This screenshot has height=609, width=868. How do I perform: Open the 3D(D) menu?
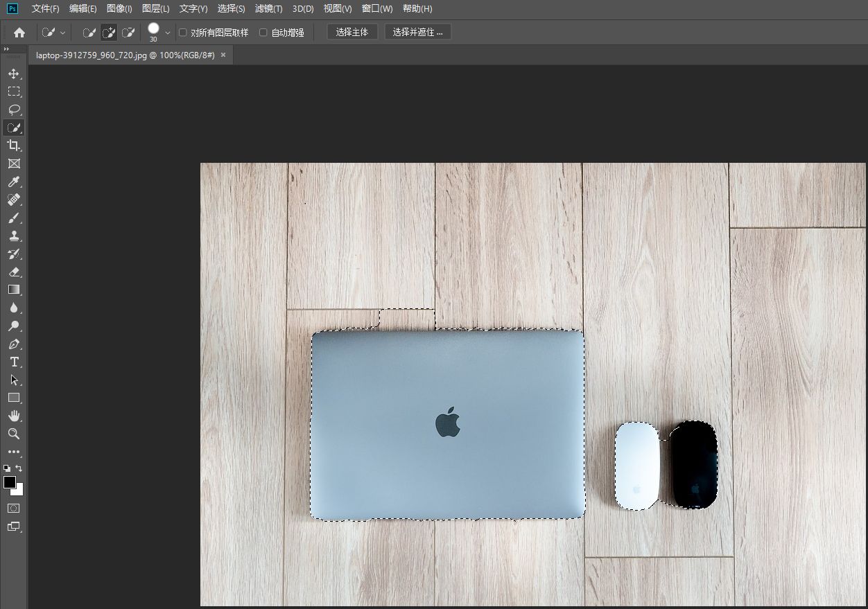pyautogui.click(x=303, y=9)
